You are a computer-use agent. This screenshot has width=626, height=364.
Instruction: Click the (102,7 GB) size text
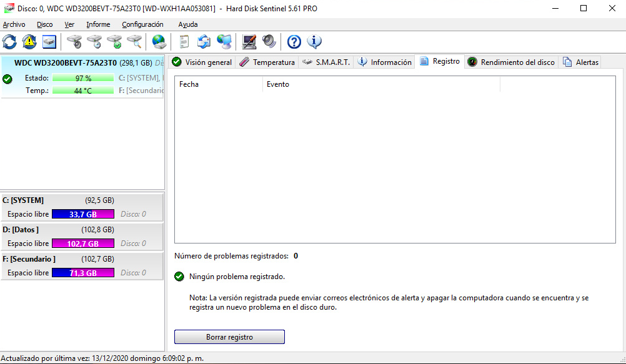pyautogui.click(x=98, y=259)
